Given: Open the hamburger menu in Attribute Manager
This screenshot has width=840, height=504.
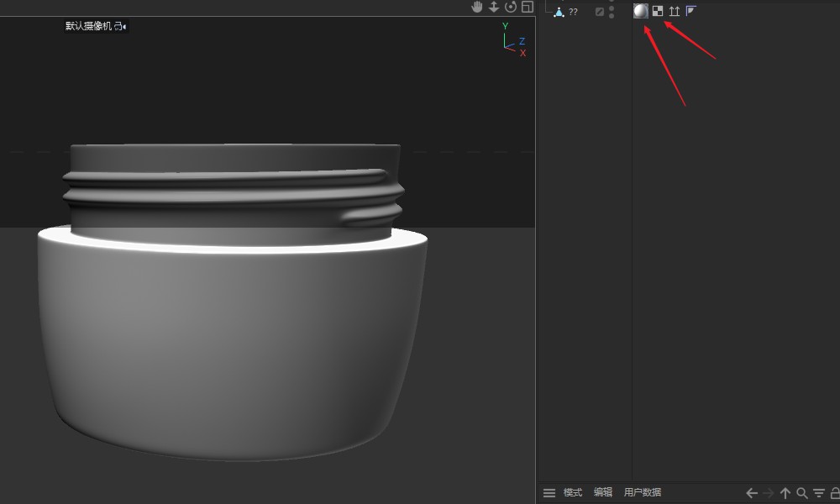Looking at the screenshot, I should coord(549,493).
